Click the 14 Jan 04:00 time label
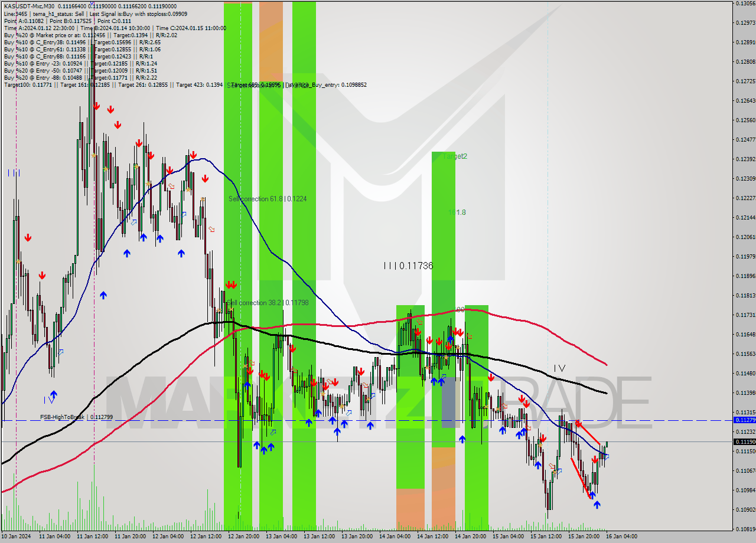This screenshot has height=543, width=756. click(x=395, y=537)
